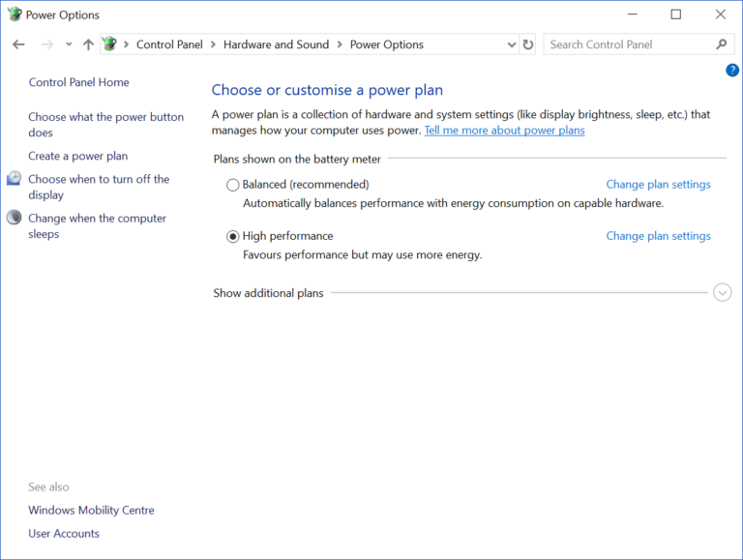Click the up-level arrow icon

[88, 44]
